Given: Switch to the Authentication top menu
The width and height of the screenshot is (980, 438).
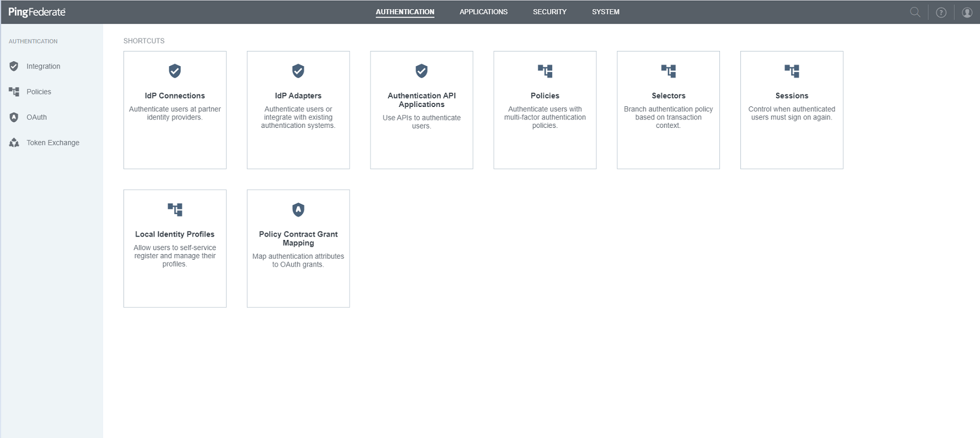Looking at the screenshot, I should [405, 12].
